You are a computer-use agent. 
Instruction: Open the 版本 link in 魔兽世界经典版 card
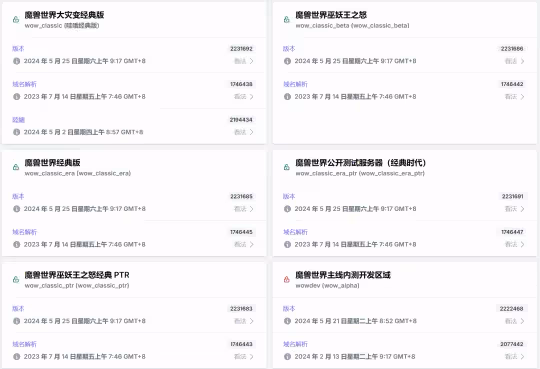(x=18, y=196)
